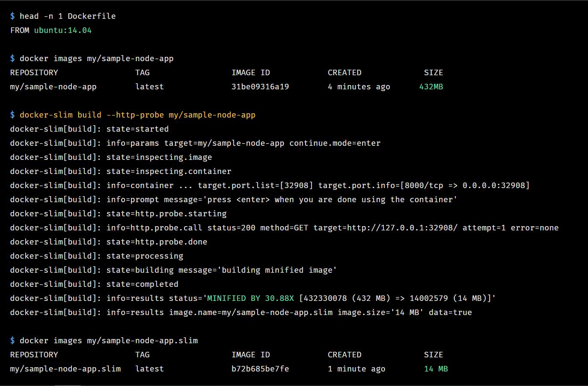Image resolution: width=588 pixels, height=386 pixels.
Task: Select the 14 MB slim image size
Action: (436, 368)
